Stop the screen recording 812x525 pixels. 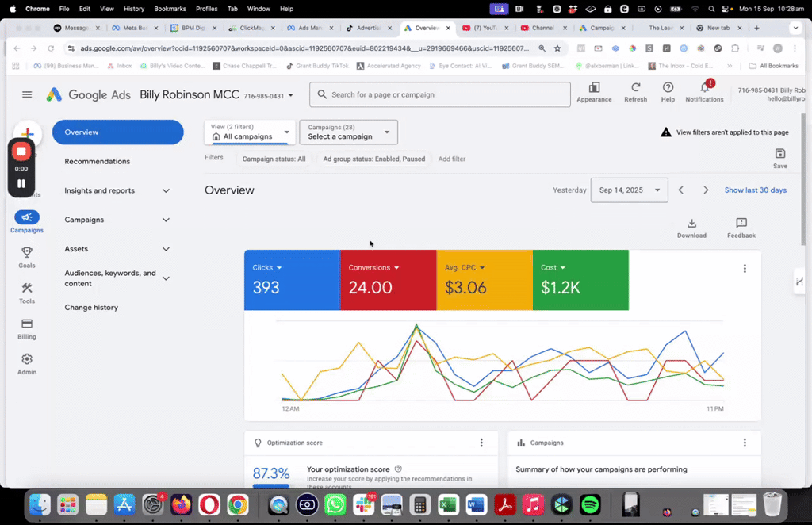point(21,151)
